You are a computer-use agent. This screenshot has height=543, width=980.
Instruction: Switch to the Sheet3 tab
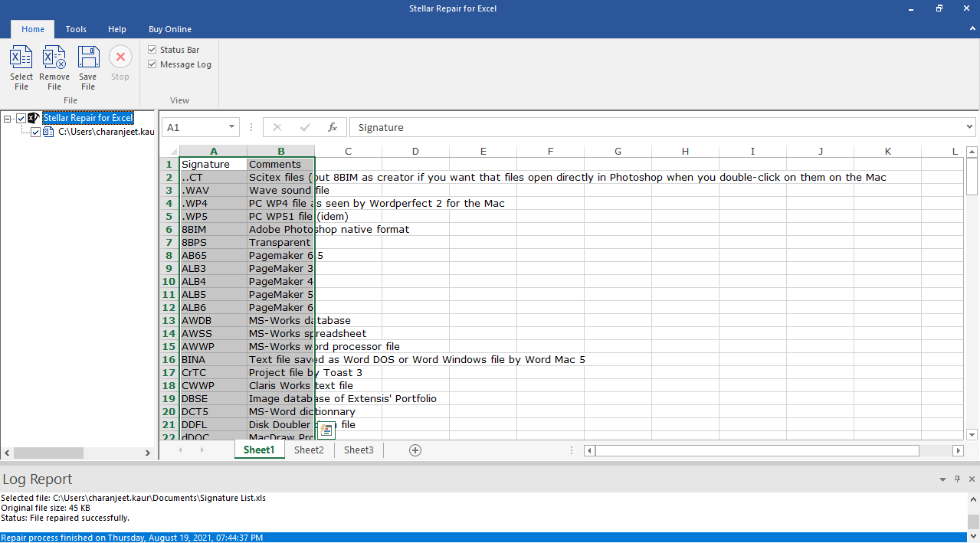(x=359, y=450)
